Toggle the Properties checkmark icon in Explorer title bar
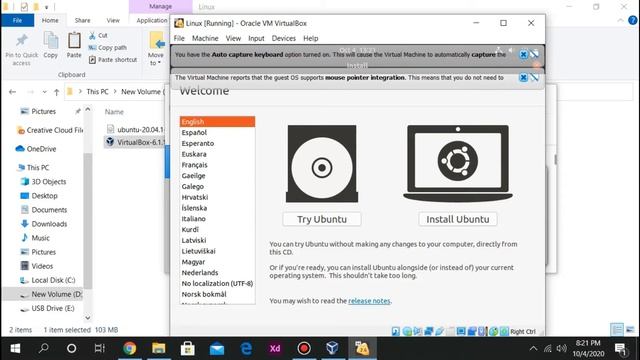Image resolution: width=640 pixels, height=360 pixels. pos(24,7)
